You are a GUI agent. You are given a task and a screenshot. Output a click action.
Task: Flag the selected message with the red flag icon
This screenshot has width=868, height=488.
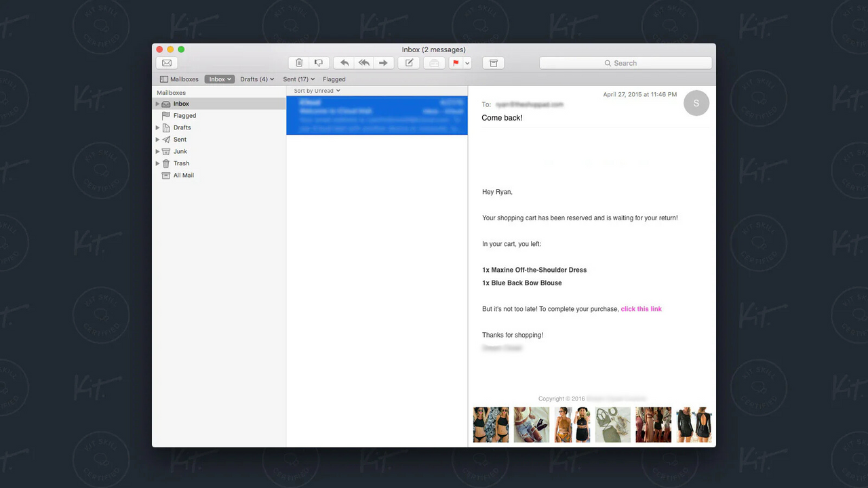[456, 62]
